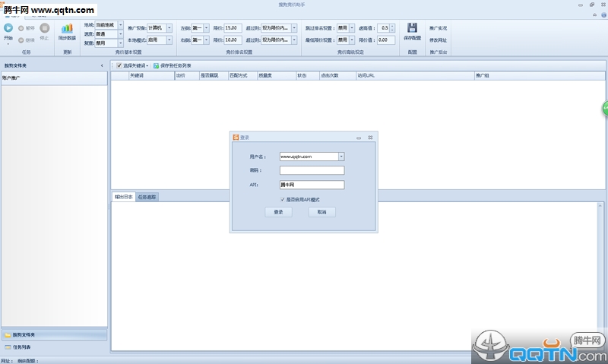Click the blue info icon in the top right corner
The height and width of the screenshot is (364, 608).
click(603, 15)
